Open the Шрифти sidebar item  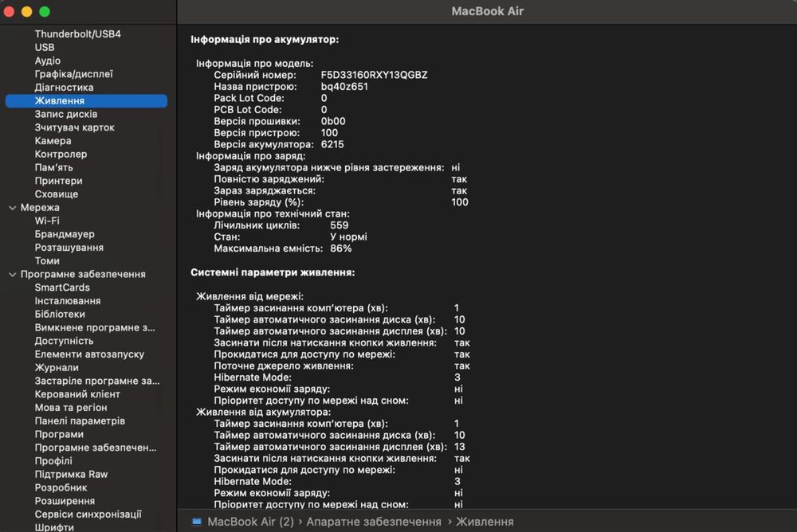pos(54,527)
